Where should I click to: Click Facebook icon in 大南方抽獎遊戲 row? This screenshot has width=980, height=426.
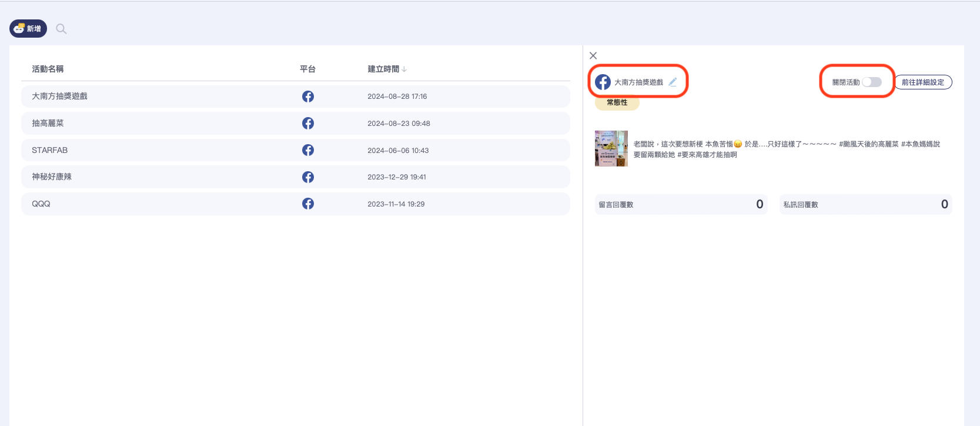point(308,96)
